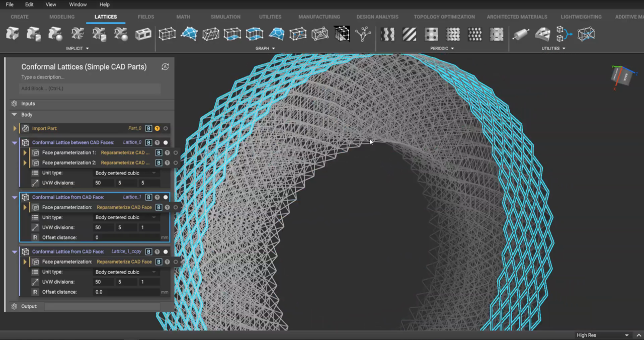Collapse Conformal Lattice between CAD Faces block
The image size is (644, 340).
(15, 142)
